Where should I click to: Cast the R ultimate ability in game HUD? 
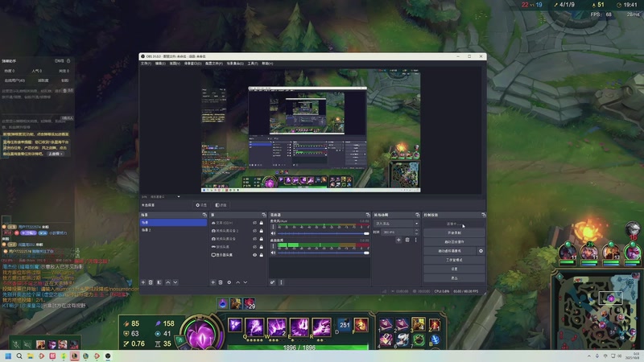pyautogui.click(x=321, y=327)
